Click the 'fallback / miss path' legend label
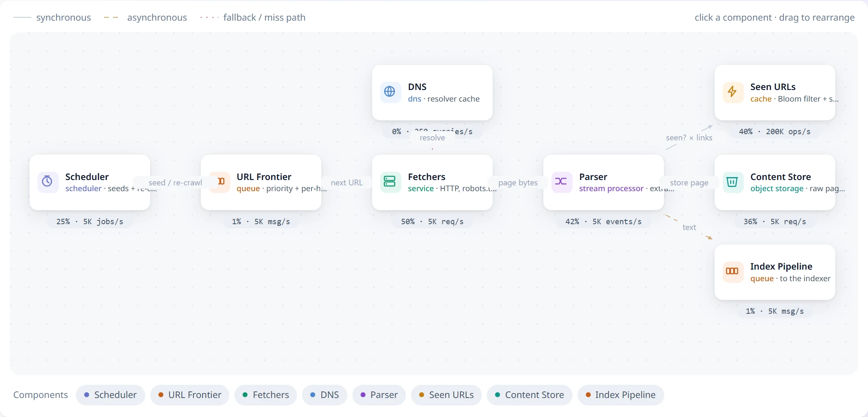Viewport: 868px width, 417px height. coord(264,17)
